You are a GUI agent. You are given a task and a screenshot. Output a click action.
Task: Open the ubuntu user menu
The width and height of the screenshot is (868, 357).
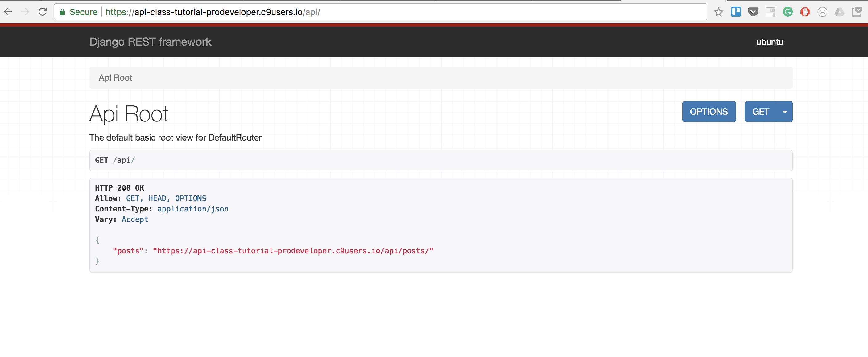tap(769, 42)
